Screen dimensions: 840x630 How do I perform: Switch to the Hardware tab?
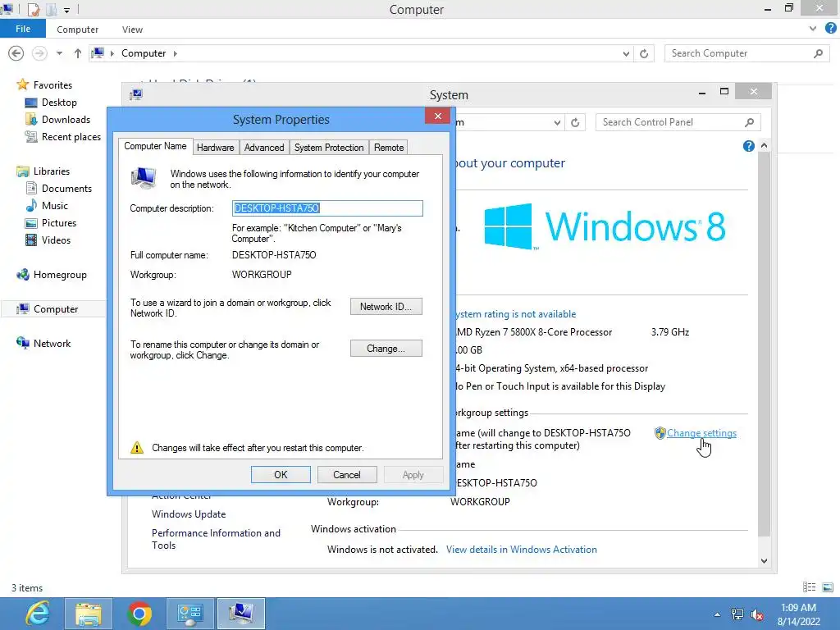tap(215, 148)
